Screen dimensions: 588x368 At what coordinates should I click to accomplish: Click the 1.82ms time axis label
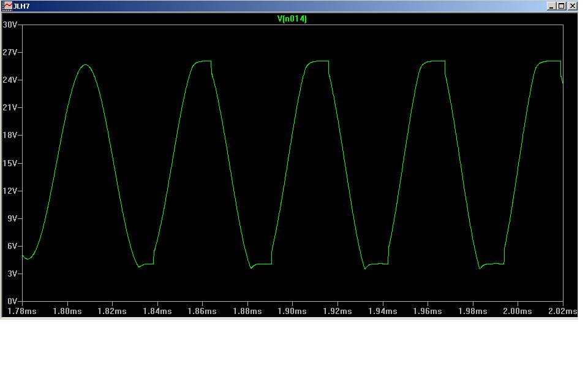[x=112, y=312]
